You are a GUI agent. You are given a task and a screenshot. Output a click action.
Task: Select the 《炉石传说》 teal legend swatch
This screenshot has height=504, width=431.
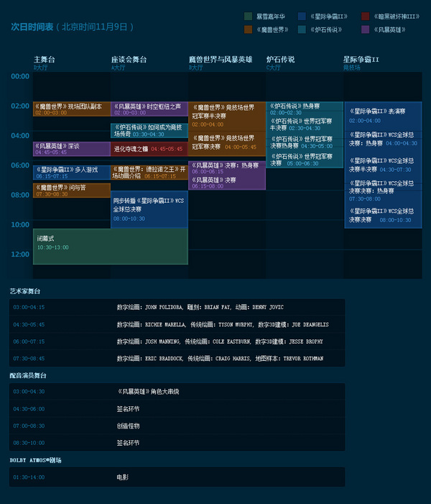click(x=302, y=29)
